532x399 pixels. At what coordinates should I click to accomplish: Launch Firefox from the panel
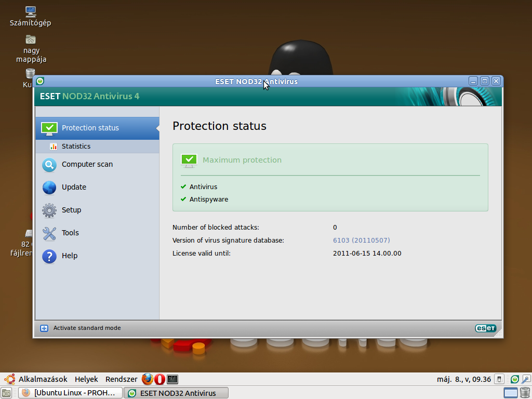click(x=147, y=379)
